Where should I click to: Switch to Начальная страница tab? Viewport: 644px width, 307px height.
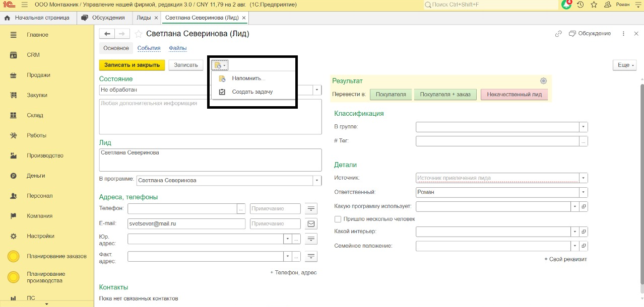click(38, 18)
